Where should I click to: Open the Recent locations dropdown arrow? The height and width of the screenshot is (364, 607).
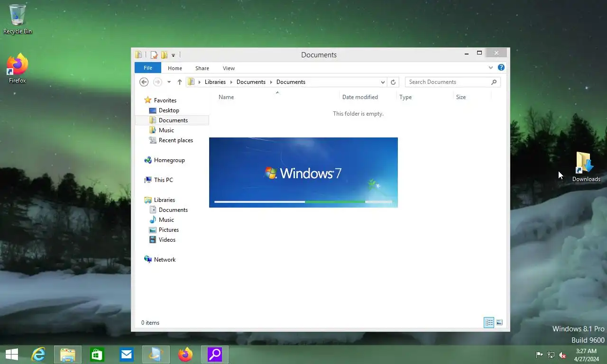[169, 82]
